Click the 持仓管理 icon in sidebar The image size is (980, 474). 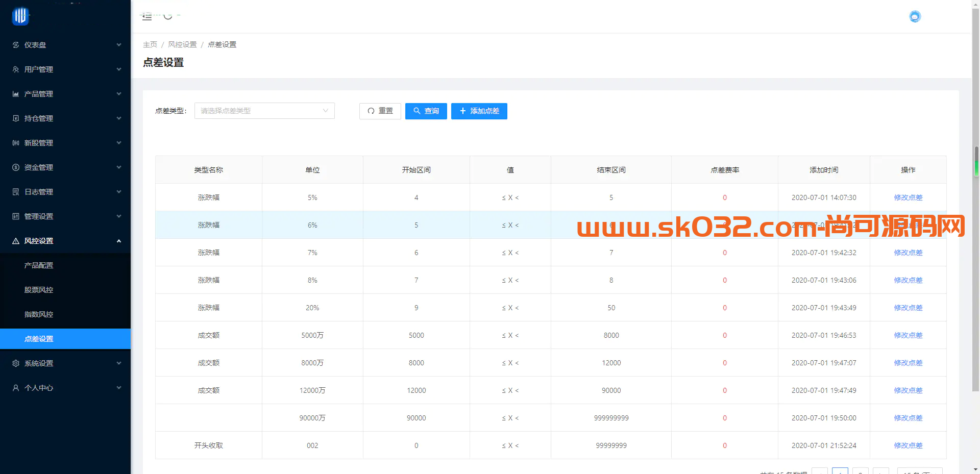point(16,118)
